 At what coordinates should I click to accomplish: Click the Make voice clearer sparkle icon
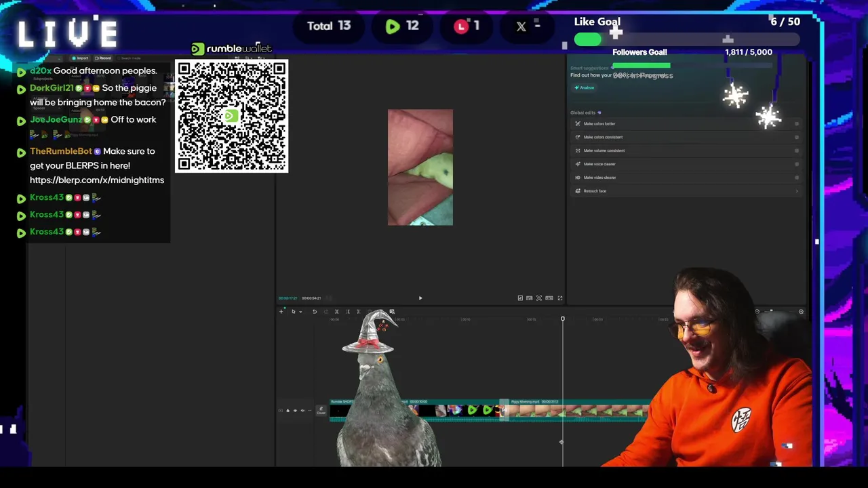coord(578,164)
